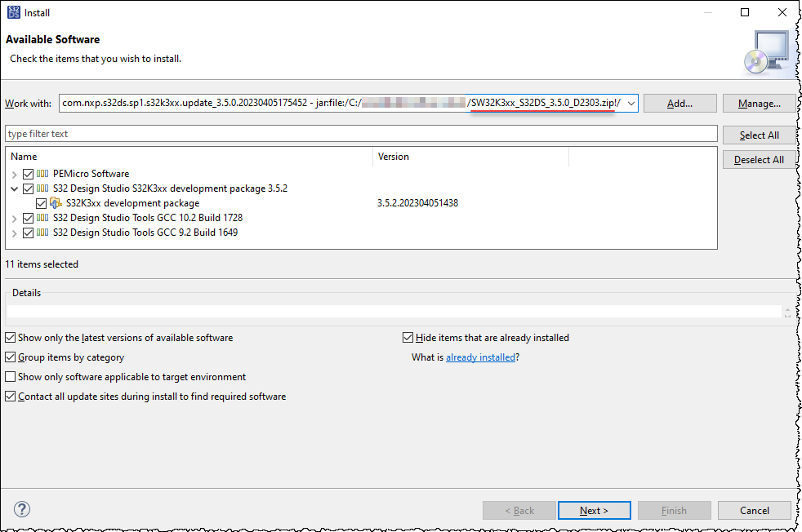Uncheck S32 Design Studio Tools GCC 10.2 checkbox
This screenshot has width=802, height=532.
(28, 218)
